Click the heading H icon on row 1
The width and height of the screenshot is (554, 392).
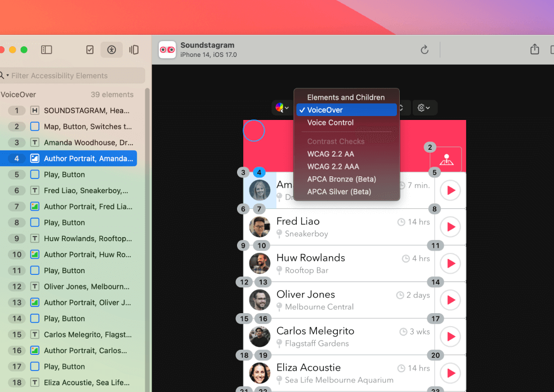coord(35,110)
